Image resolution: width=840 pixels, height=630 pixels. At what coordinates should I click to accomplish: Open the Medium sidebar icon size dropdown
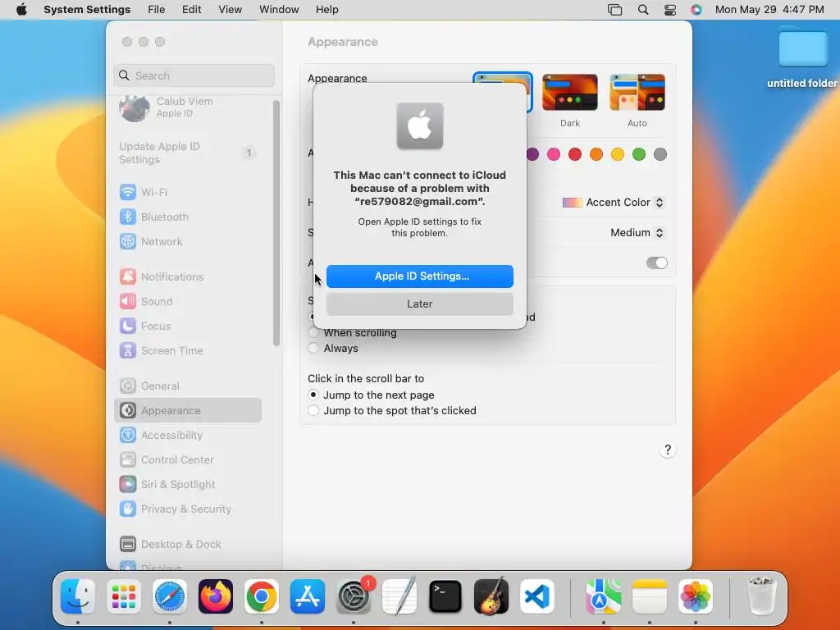[x=637, y=232]
